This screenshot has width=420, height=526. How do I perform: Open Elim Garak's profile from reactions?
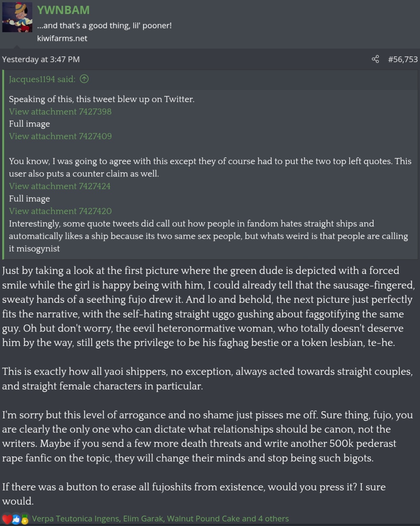pos(143,519)
